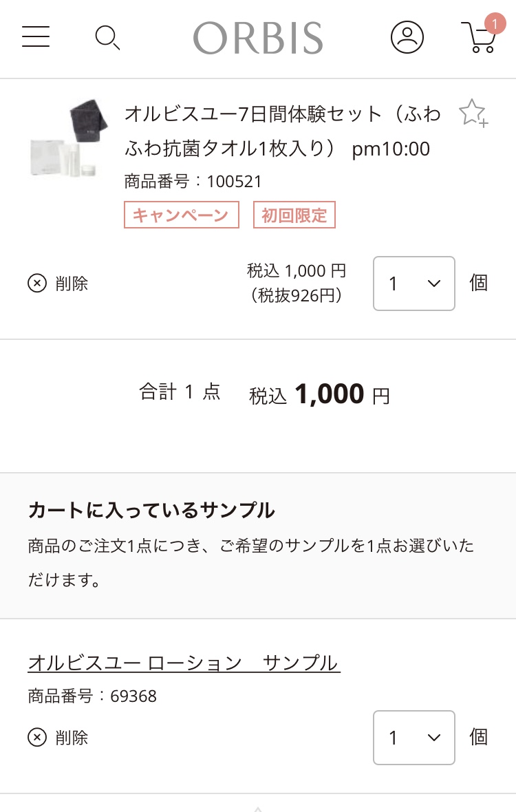Image resolution: width=516 pixels, height=812 pixels.
Task: Open the オルビスユー ローション サンプル link
Action: [x=184, y=663]
